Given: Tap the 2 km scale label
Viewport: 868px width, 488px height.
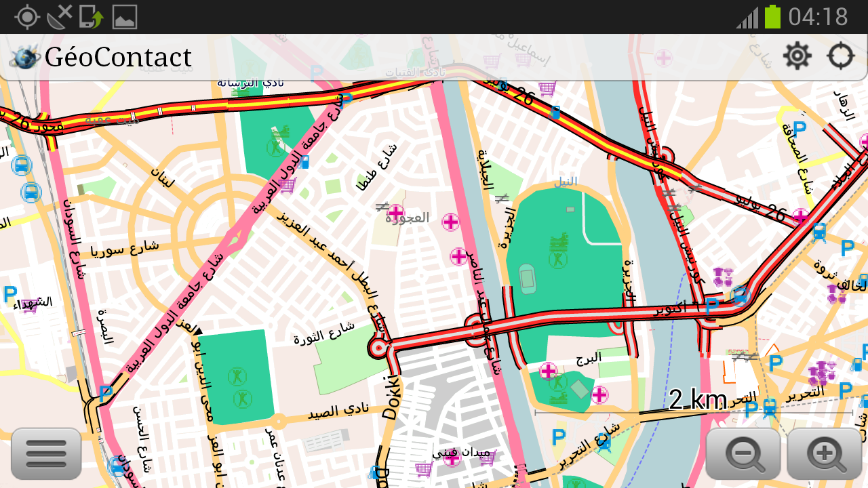Looking at the screenshot, I should click(x=698, y=400).
